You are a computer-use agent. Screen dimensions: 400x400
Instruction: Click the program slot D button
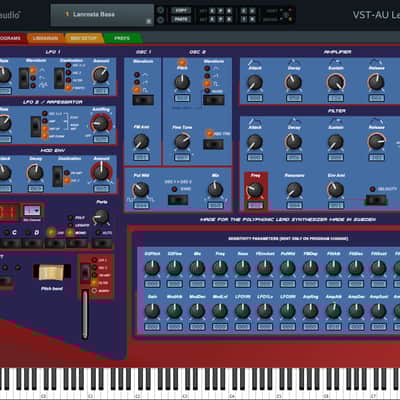pyautogui.click(x=32, y=244)
